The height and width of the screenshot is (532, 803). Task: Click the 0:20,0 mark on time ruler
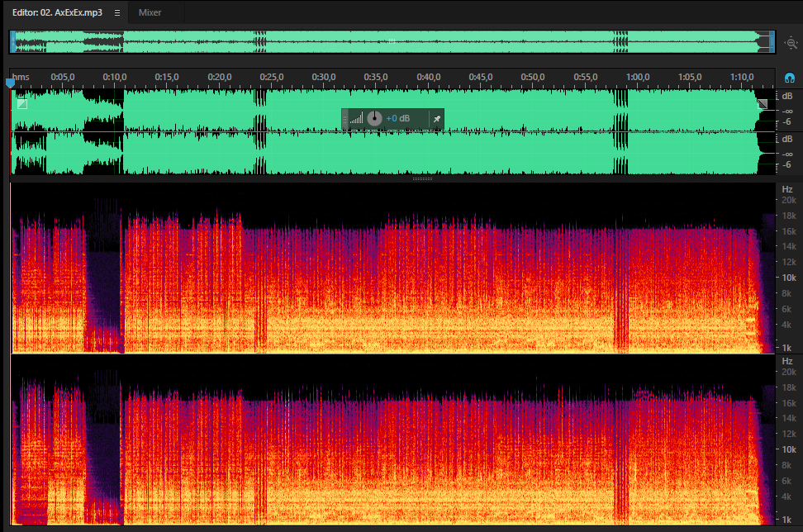220,77
